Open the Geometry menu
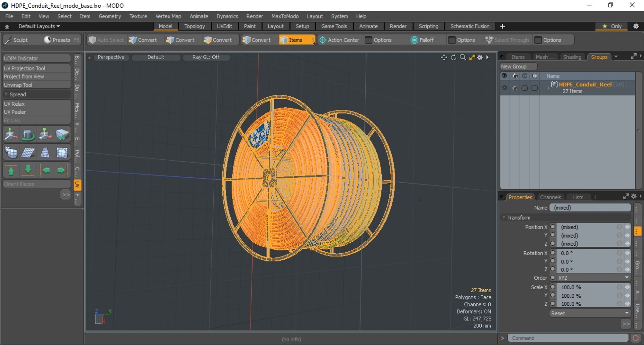 (110, 16)
